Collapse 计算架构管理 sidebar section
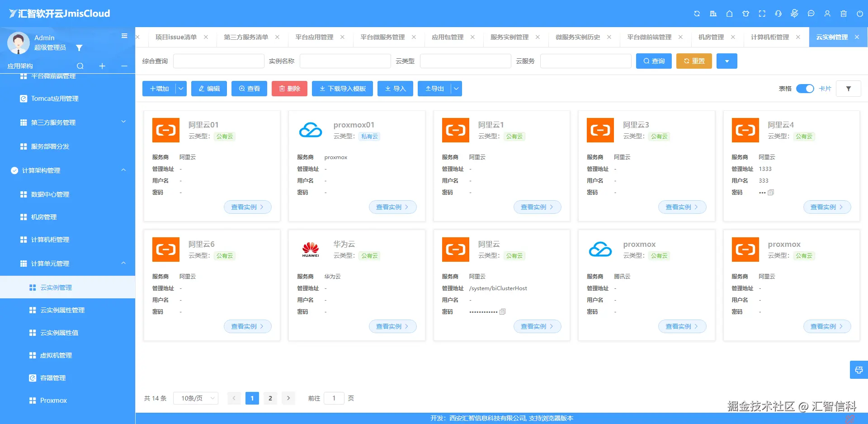Viewport: 868px width, 424px height. pyautogui.click(x=68, y=170)
